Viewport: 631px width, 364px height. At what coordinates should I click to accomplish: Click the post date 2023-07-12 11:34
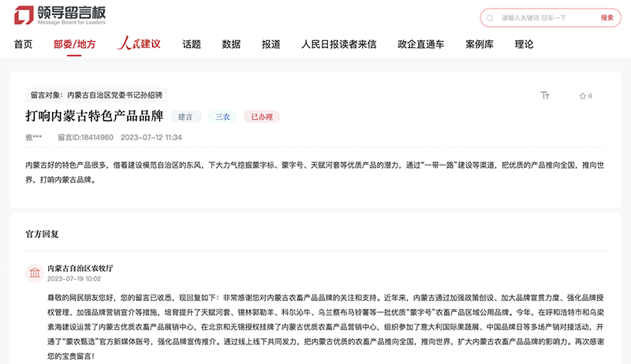151,137
